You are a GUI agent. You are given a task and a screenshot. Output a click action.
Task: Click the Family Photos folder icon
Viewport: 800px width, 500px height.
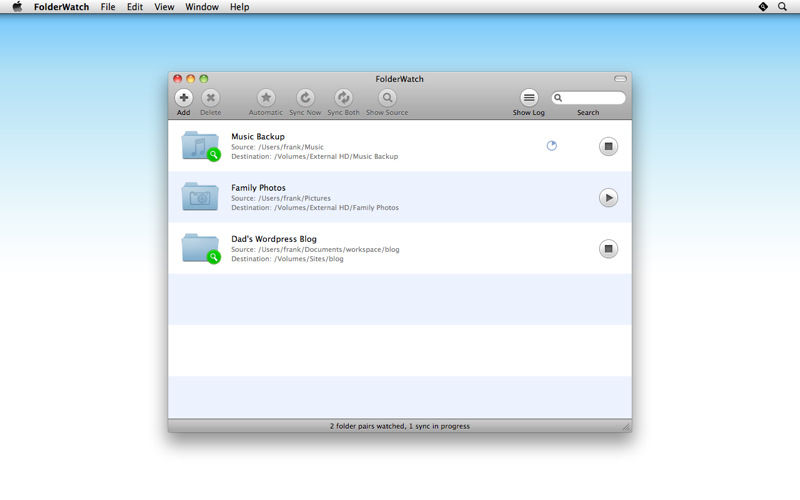200,196
